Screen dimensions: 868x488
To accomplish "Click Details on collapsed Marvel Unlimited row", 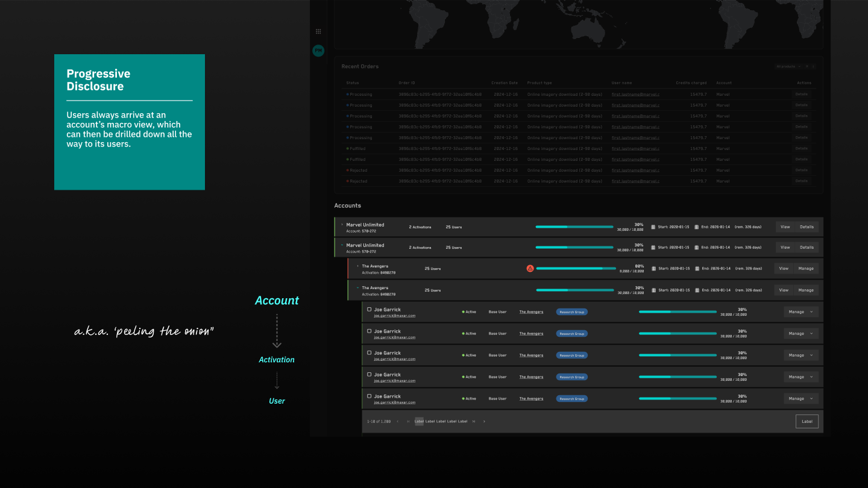I will click(807, 227).
